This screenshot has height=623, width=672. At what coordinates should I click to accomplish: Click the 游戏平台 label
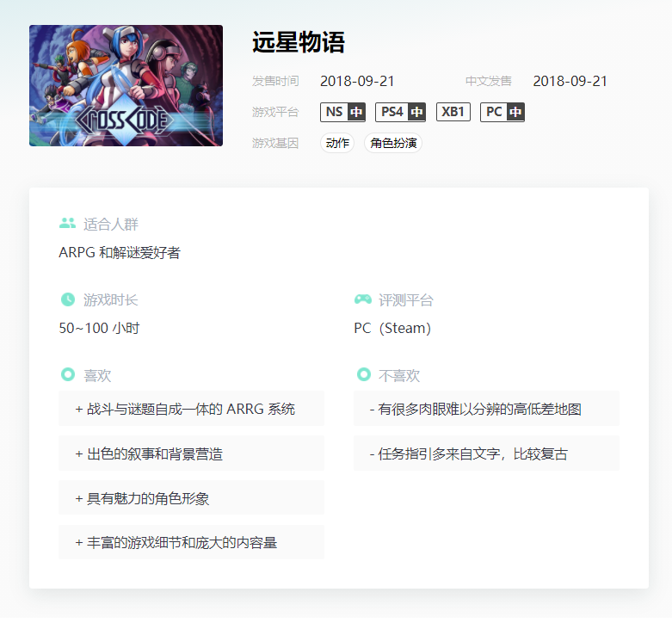click(275, 112)
